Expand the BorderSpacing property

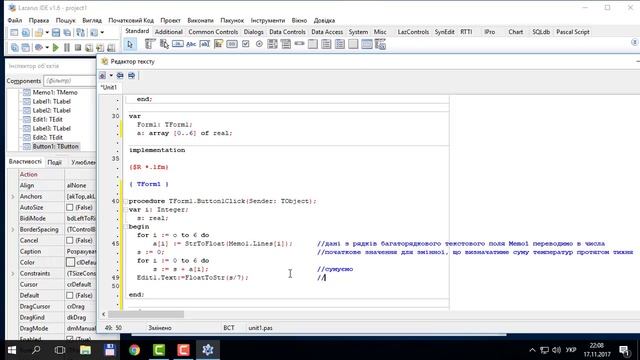pos(13,229)
